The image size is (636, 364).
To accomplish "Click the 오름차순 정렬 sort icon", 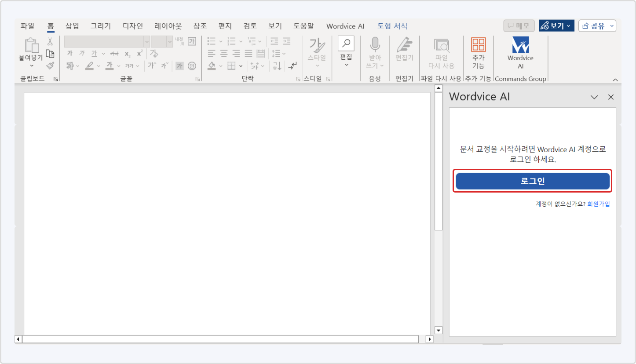I will pos(277,66).
